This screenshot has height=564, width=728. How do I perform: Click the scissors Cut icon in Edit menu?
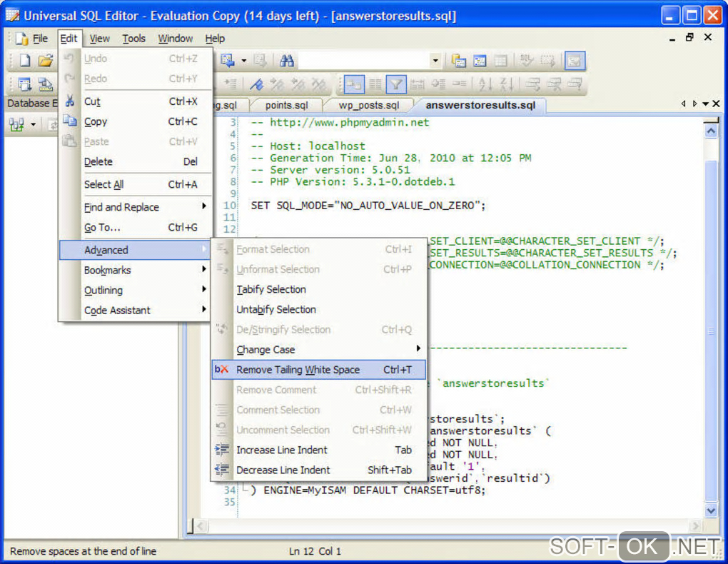(x=70, y=101)
